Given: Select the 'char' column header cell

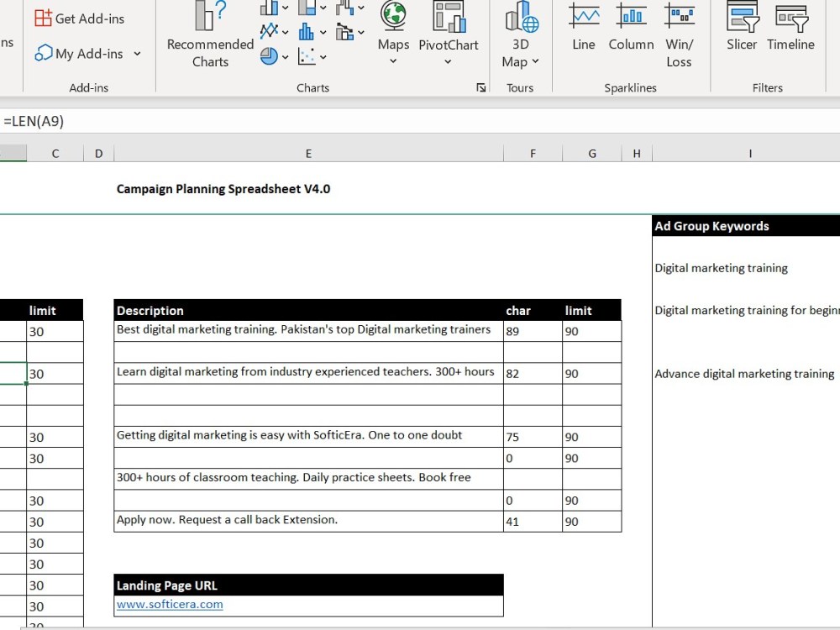Looking at the screenshot, I should pos(533,310).
